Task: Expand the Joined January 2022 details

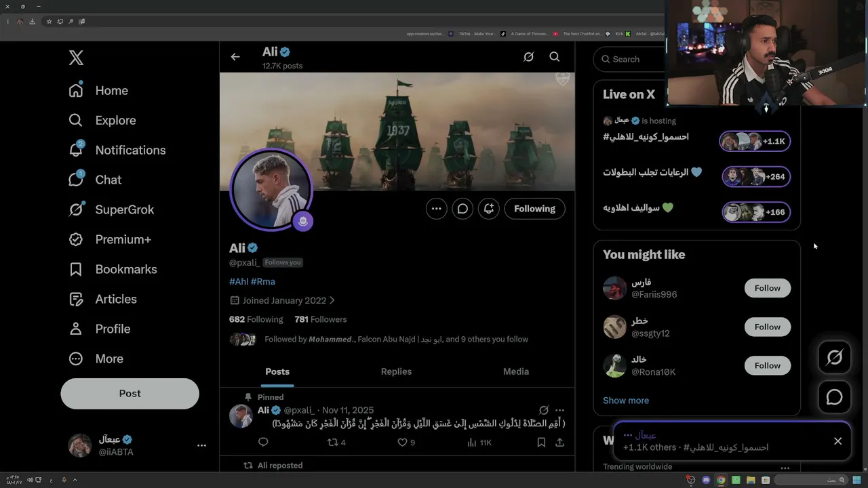Action: click(x=283, y=300)
